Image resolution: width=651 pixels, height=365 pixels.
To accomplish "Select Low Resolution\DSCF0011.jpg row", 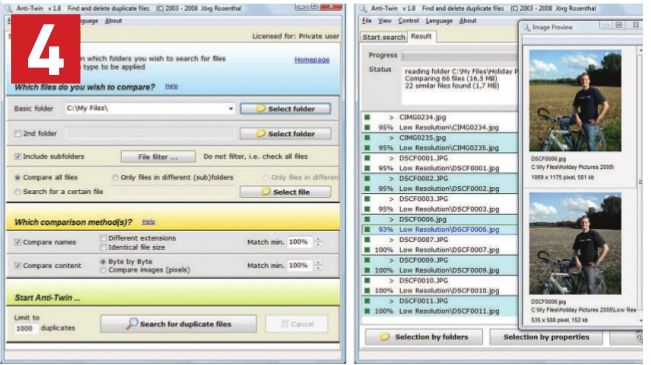I will pos(440,311).
